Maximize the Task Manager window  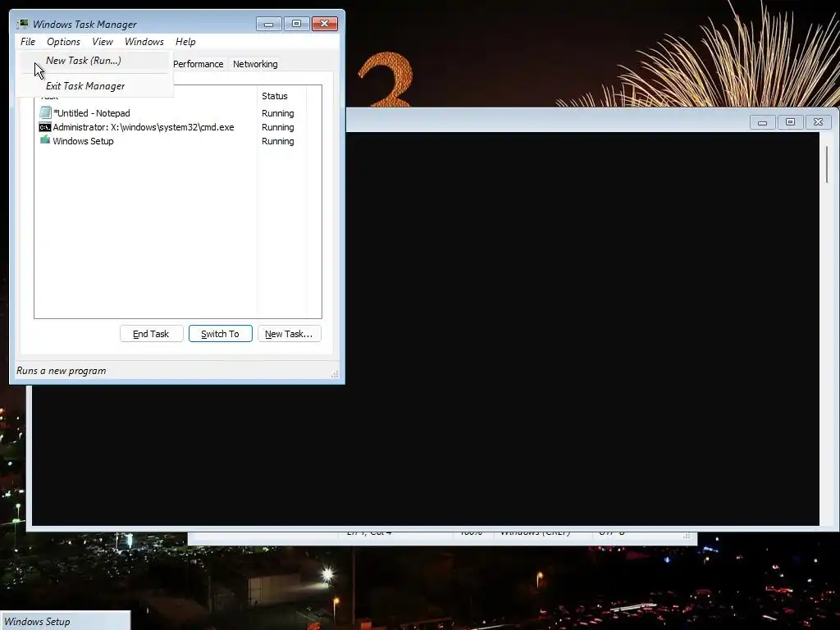pos(296,24)
